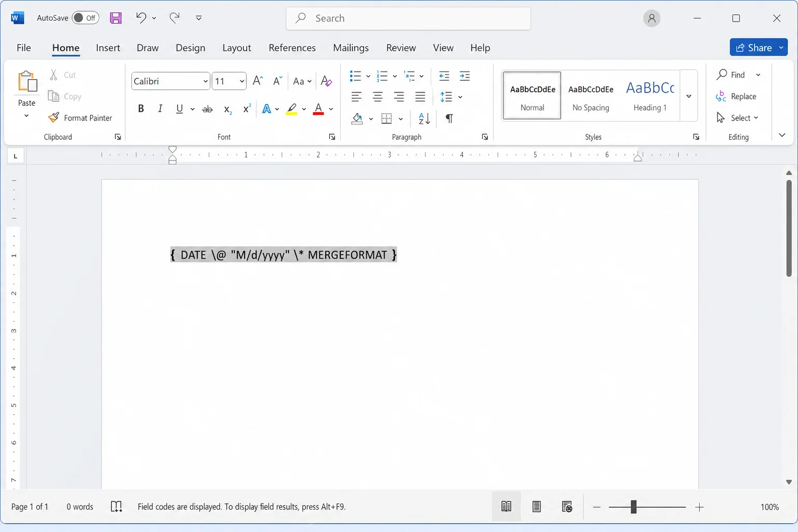Justify the paragraph text
The width and height of the screenshot is (798, 532).
coord(420,97)
